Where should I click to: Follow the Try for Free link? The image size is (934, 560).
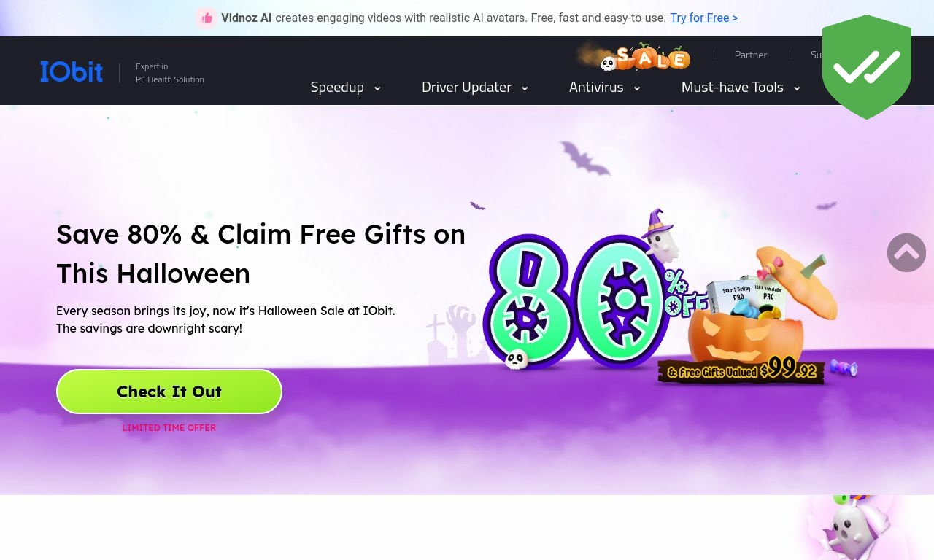point(704,17)
